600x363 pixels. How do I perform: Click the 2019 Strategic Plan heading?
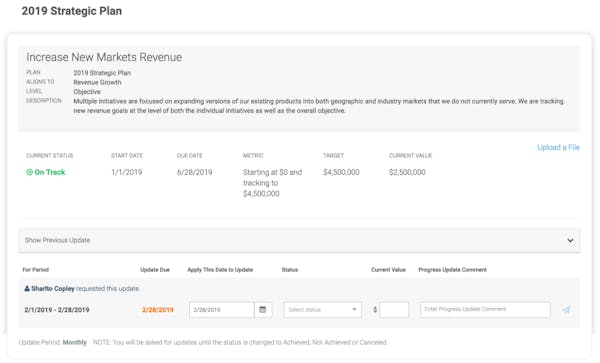(x=72, y=11)
